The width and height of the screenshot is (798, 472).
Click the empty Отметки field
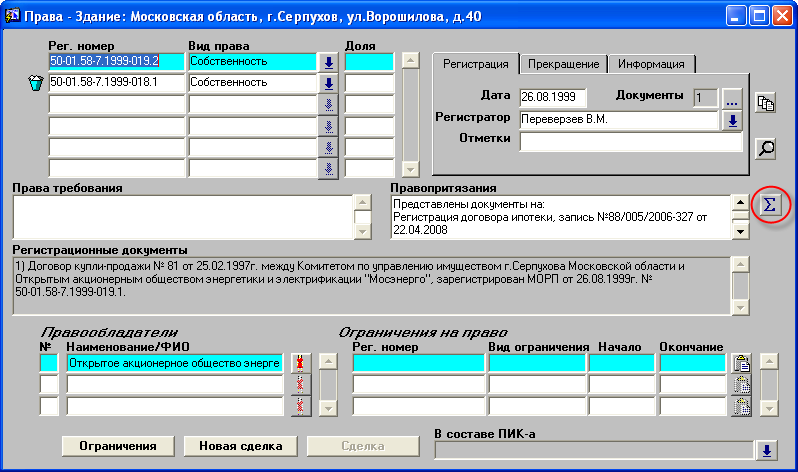pos(631,141)
